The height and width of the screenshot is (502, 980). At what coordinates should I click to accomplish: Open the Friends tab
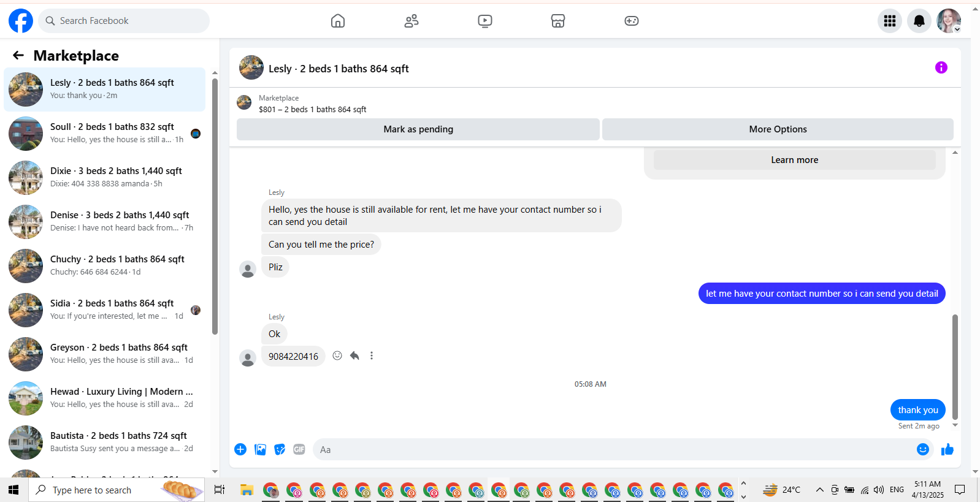point(412,21)
